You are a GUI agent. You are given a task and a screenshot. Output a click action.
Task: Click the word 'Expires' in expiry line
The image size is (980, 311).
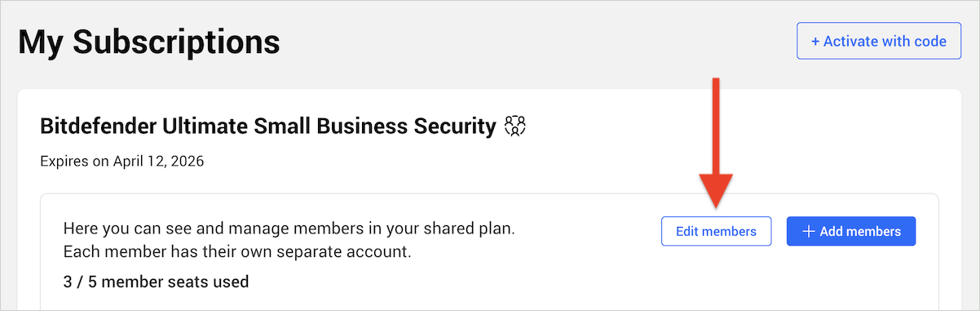tap(64, 161)
